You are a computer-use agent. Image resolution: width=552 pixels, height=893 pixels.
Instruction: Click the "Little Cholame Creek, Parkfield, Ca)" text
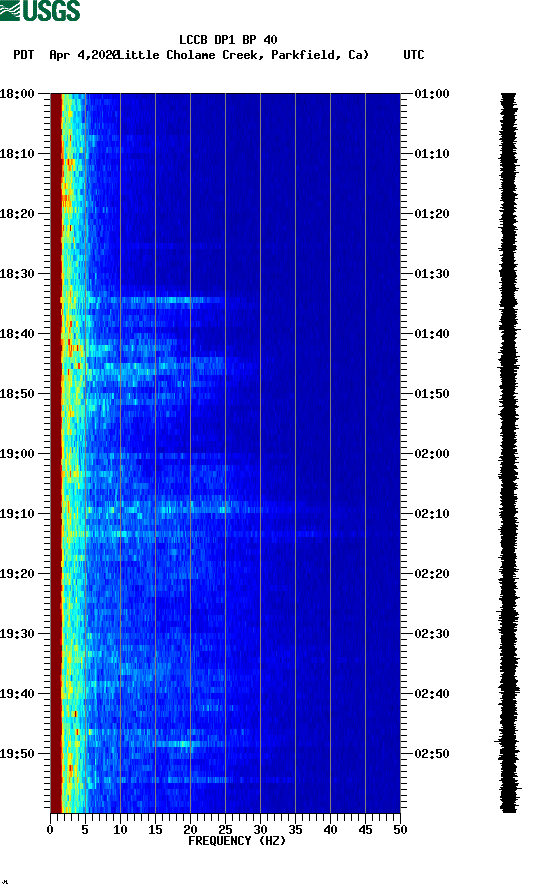pyautogui.click(x=243, y=55)
